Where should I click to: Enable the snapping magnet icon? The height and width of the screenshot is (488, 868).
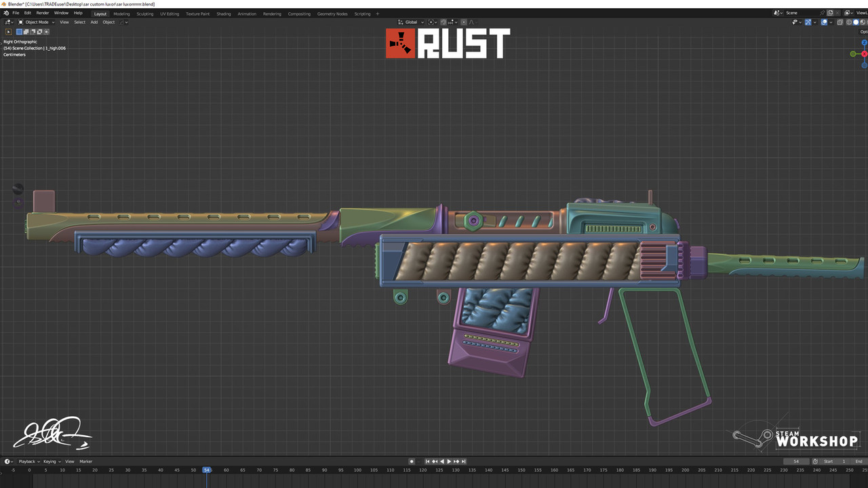(x=441, y=22)
